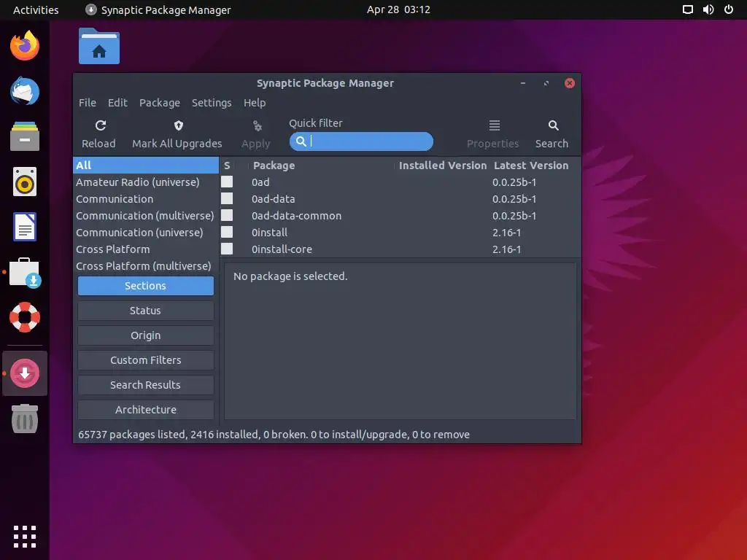Toggle status checkbox for 0ad-data

tap(227, 198)
